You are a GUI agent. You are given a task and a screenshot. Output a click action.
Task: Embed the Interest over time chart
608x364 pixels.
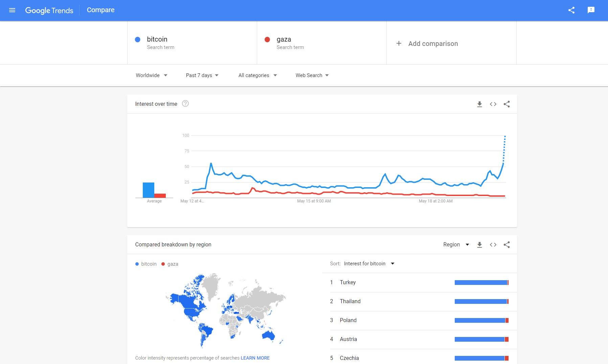pos(493,104)
